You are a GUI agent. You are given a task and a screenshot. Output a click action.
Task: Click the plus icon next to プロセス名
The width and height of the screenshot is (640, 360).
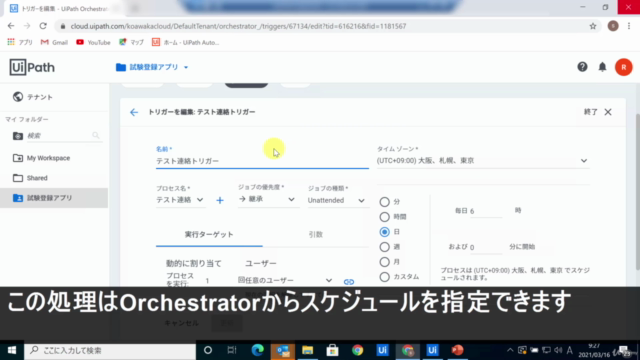[220, 200]
